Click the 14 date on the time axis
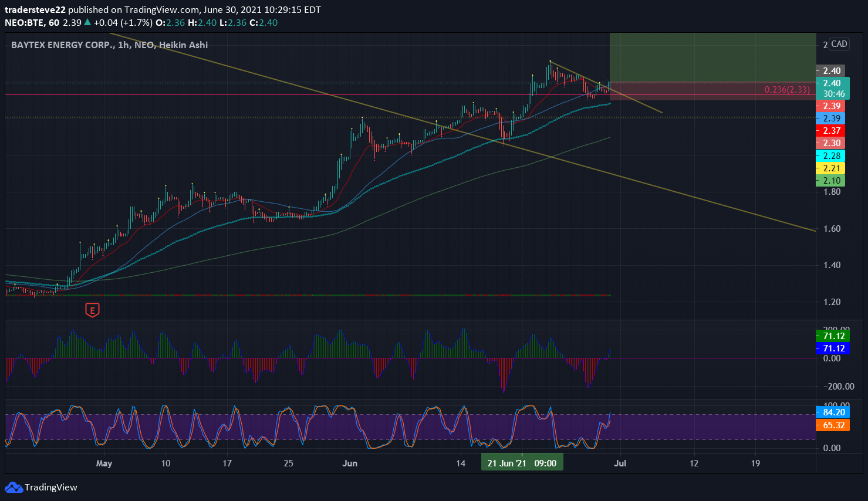Viewport: 868px width, 501px height. point(461,463)
